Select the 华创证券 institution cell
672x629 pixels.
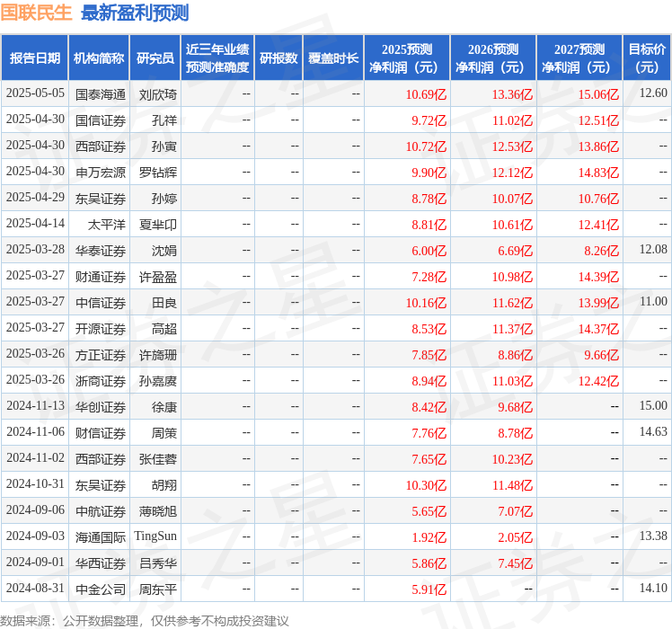pos(101,407)
